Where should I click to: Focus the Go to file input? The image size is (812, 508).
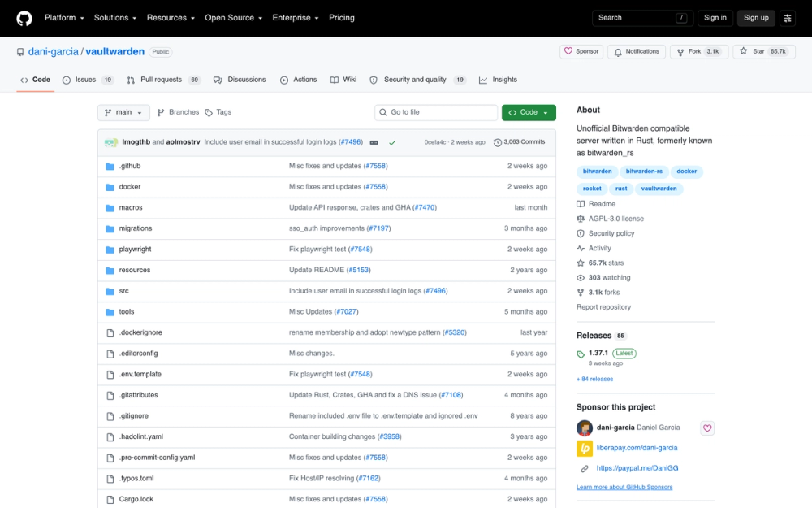[436, 112]
